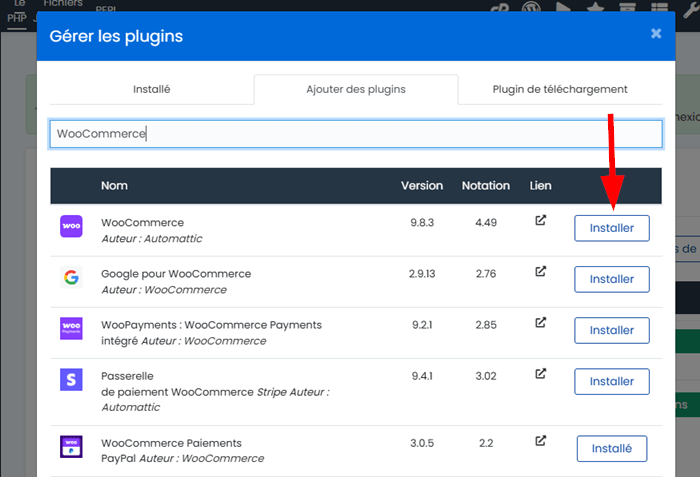Select the Ajouter des plugins tab

[x=356, y=89]
